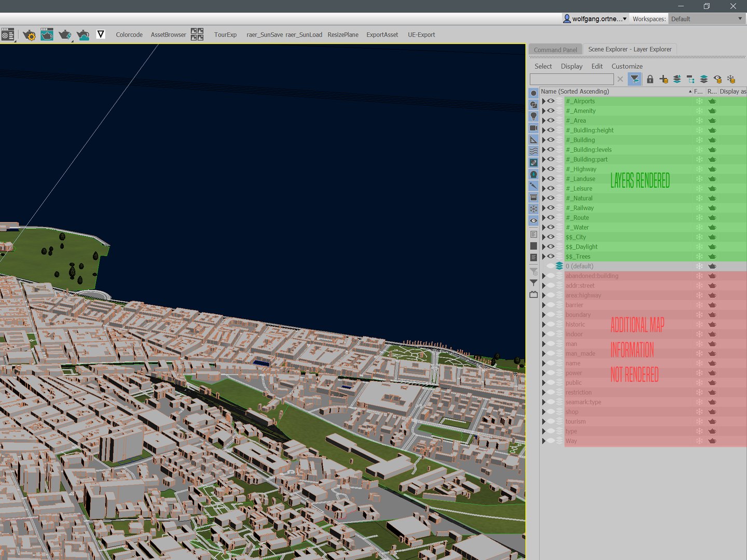Click the padlock lock icon in explorer toolbar
Image resolution: width=747 pixels, height=560 pixels.
pos(650,79)
